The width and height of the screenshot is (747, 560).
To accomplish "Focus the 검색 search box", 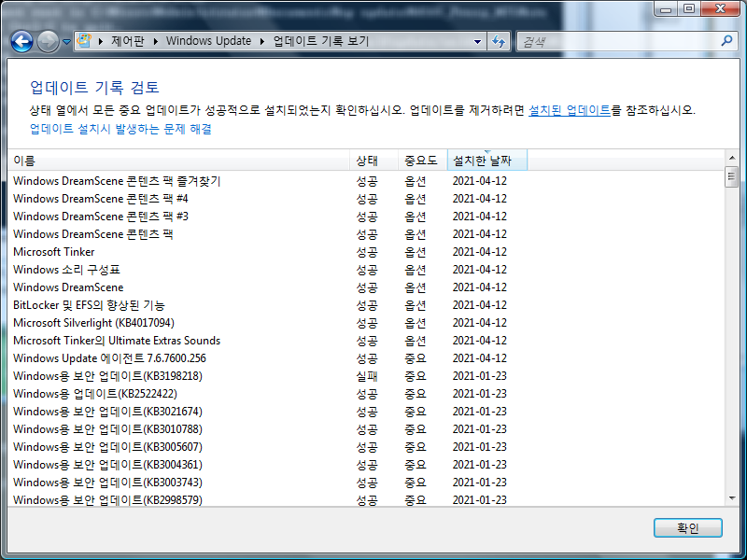I will click(x=619, y=41).
